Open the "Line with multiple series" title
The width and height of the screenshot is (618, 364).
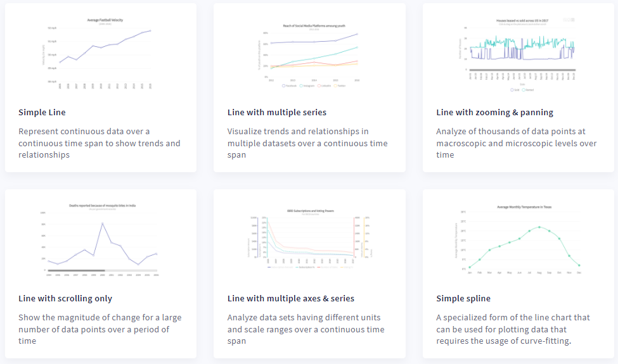(x=277, y=113)
